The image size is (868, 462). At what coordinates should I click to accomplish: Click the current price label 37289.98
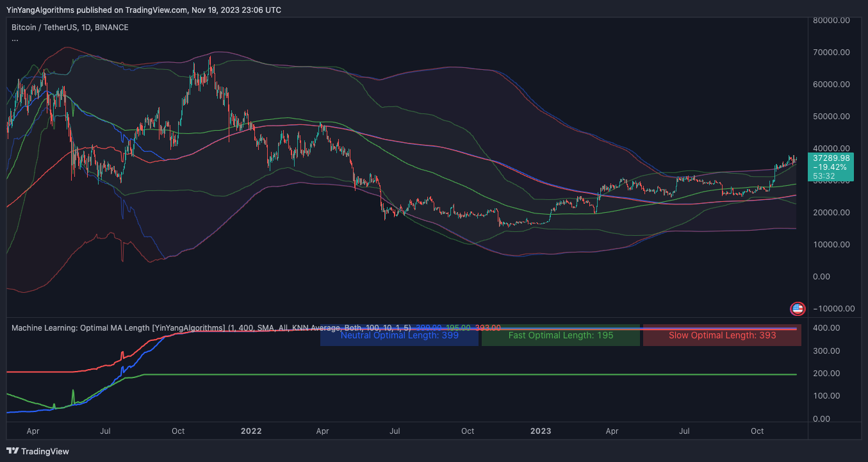click(831, 158)
